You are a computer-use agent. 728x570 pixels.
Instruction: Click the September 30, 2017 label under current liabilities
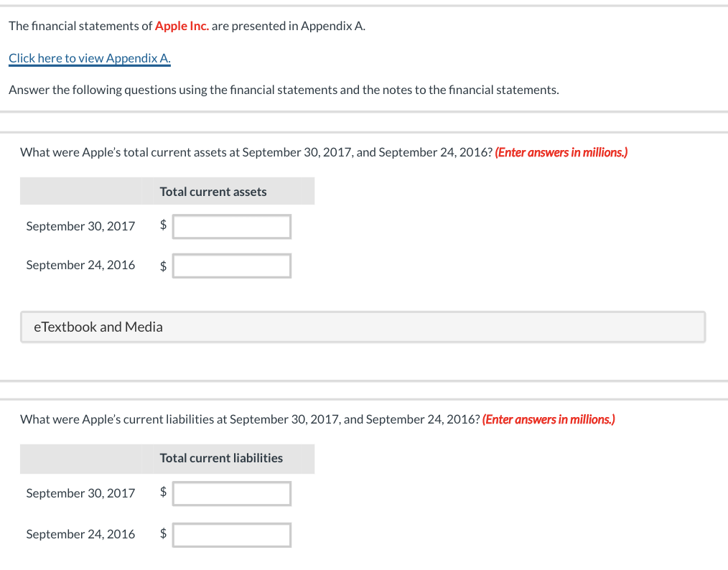click(x=80, y=493)
